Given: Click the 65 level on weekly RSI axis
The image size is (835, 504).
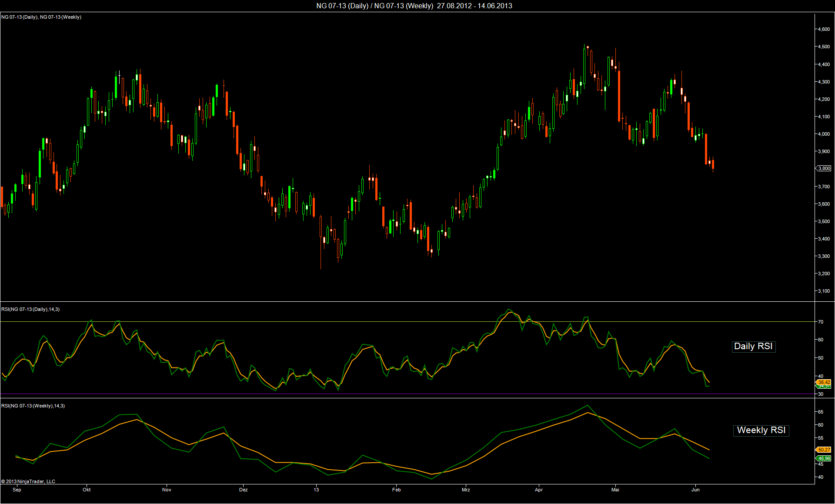Looking at the screenshot, I should (821, 412).
